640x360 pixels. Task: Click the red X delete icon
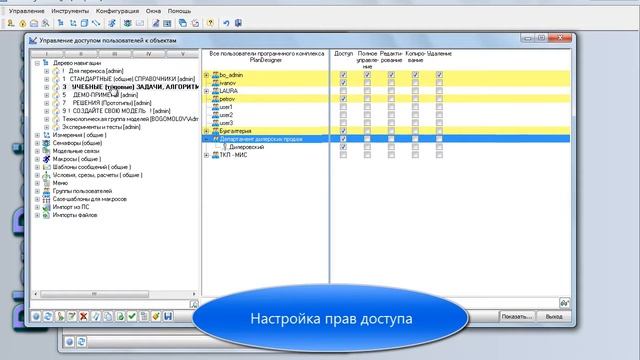click(84, 316)
